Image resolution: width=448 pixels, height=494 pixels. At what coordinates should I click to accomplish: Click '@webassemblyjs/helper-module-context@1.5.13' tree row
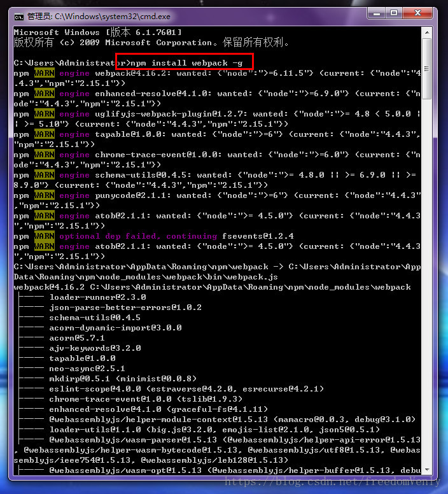click(x=217, y=420)
